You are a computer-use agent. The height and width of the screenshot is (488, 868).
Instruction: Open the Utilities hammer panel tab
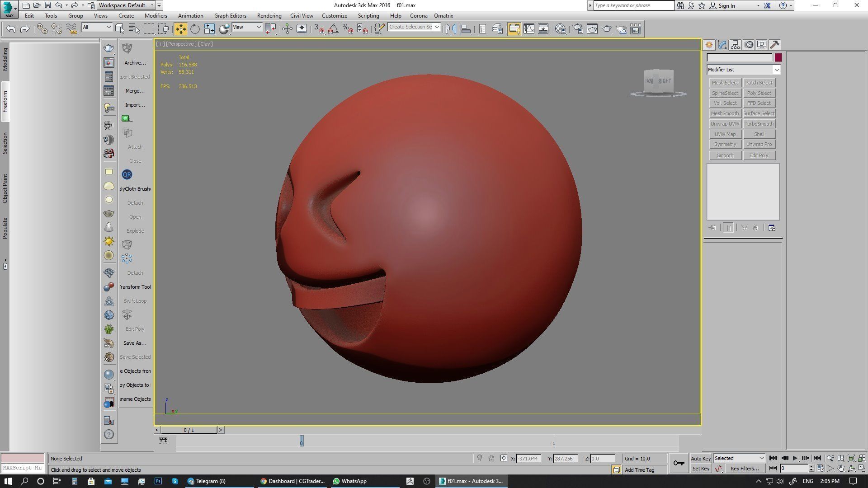[x=775, y=45]
